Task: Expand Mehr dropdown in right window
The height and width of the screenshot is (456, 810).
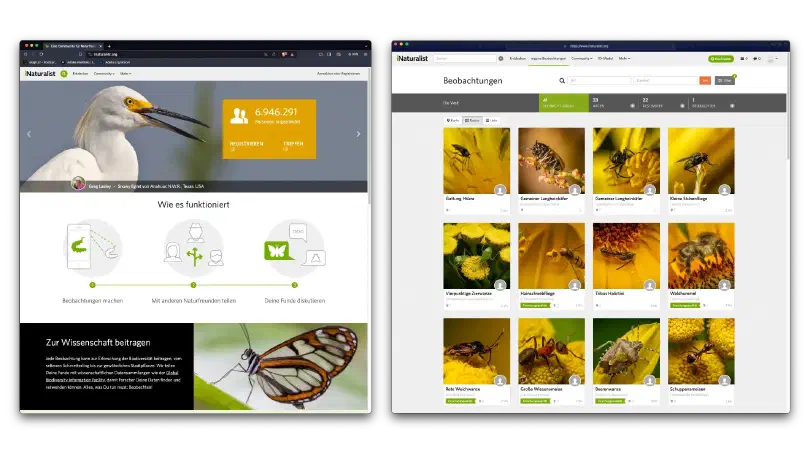Action: [624, 59]
